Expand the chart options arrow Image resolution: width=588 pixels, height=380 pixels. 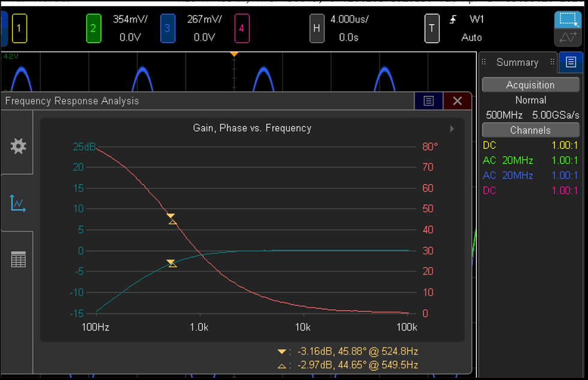(x=452, y=128)
